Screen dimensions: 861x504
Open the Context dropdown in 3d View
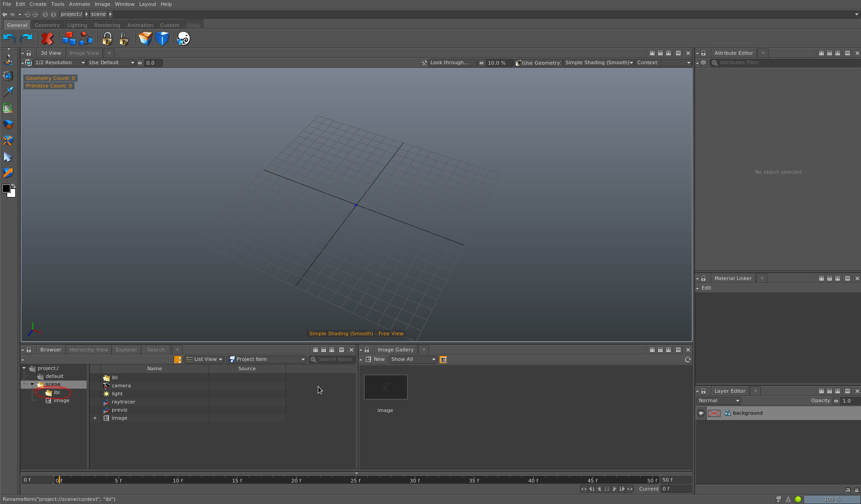[x=663, y=63]
